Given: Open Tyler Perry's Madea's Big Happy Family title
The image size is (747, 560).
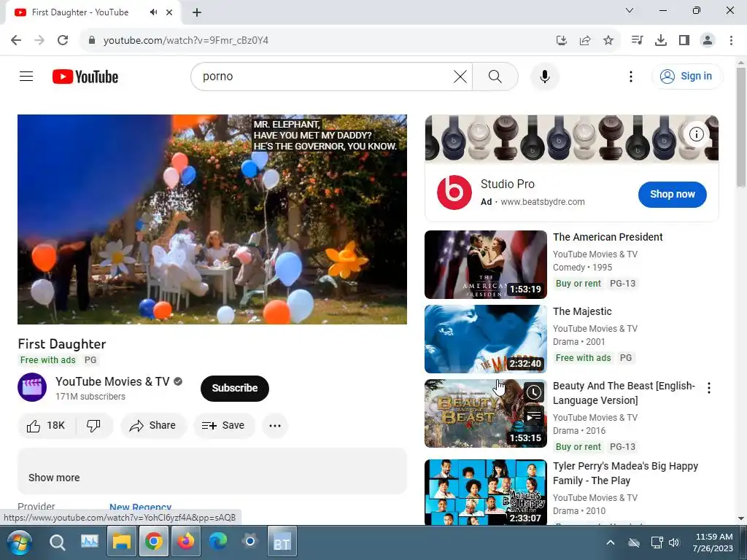Looking at the screenshot, I should tap(625, 472).
